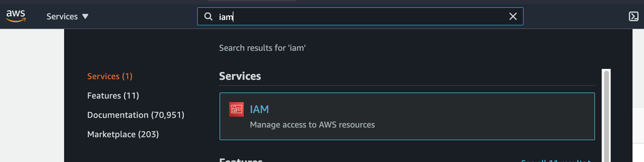644x162 pixels.
Task: Click the red IAM service icon
Action: tap(236, 109)
